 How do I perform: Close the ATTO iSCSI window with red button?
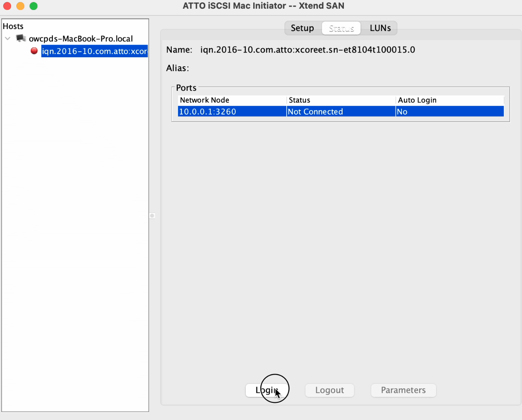click(x=7, y=6)
